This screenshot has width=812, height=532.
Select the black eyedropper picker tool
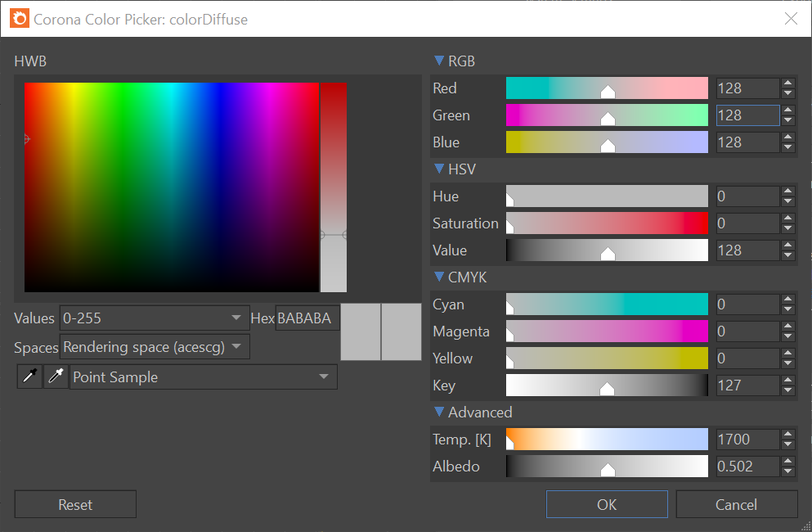tap(29, 376)
